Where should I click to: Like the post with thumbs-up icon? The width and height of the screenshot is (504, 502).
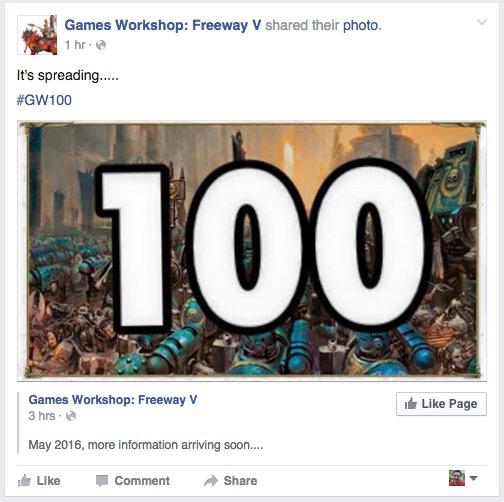click(x=24, y=480)
